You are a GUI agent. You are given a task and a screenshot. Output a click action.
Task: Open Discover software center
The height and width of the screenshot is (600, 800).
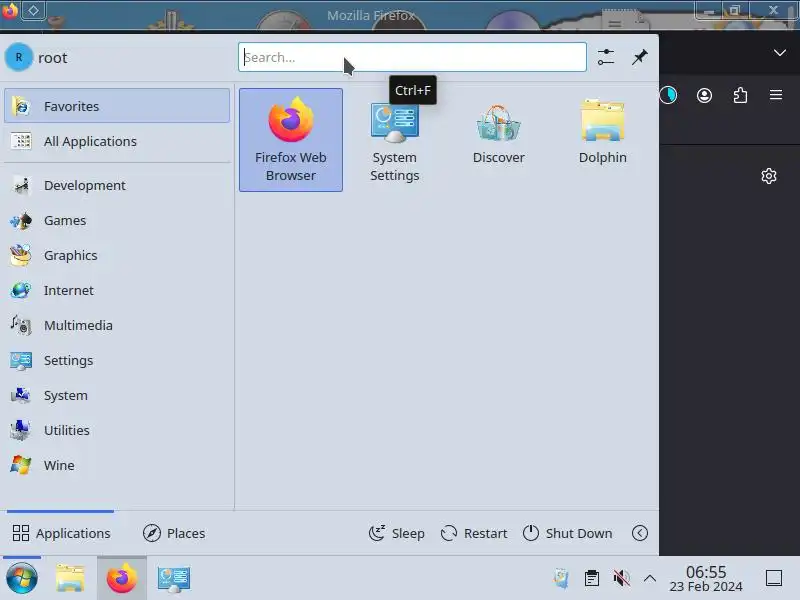click(x=498, y=140)
